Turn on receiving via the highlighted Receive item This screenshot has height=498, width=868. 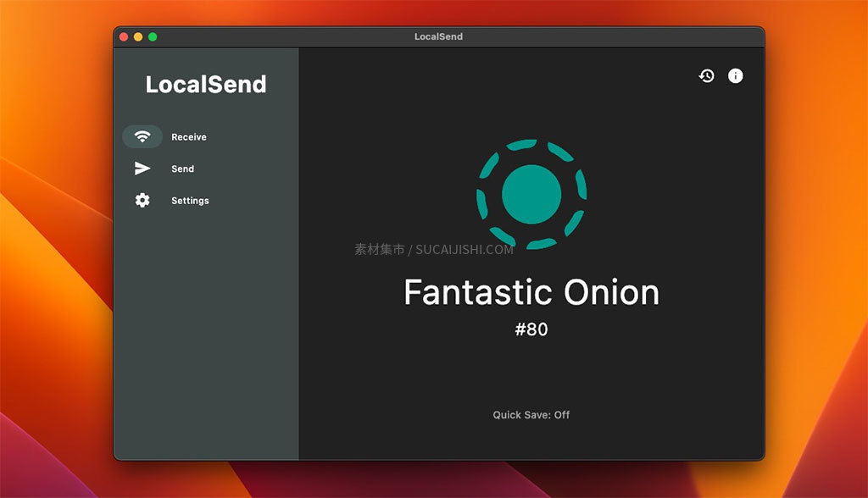coord(170,136)
